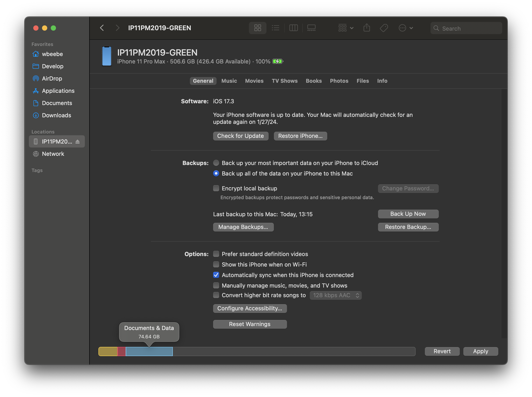
Task: Click the Locations sidebar heading
Action: tap(43, 132)
